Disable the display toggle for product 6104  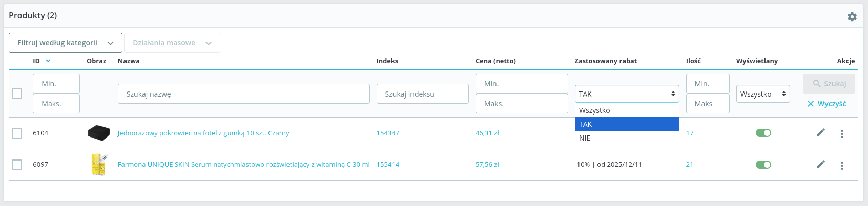(x=763, y=133)
